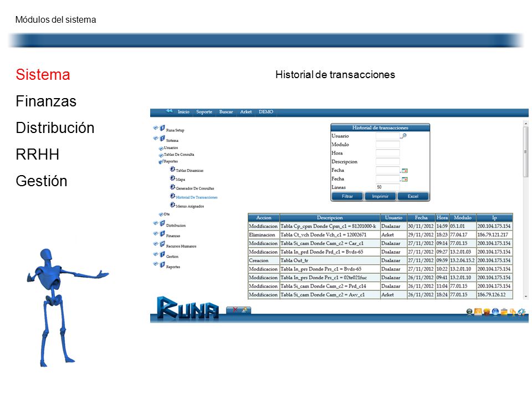This screenshot has width=532, height=399.
Task: Click the Filtrar button
Action: [x=347, y=196]
